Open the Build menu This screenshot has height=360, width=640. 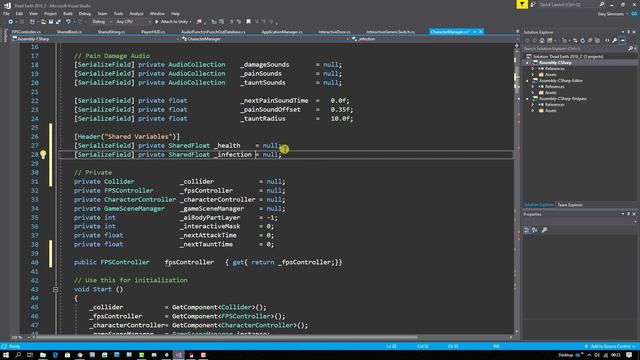pyautogui.click(x=68, y=13)
